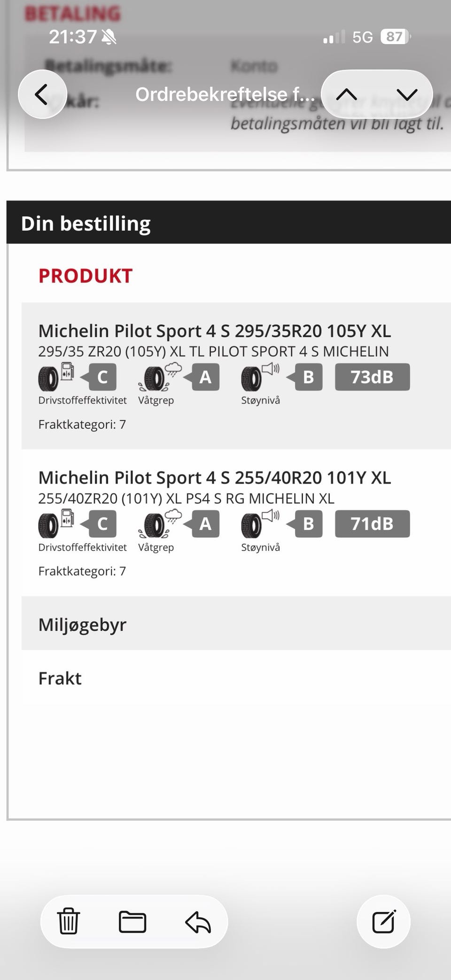Tap the Ordrebekreftelse email subject title
This screenshot has width=451, height=980.
pos(225,94)
